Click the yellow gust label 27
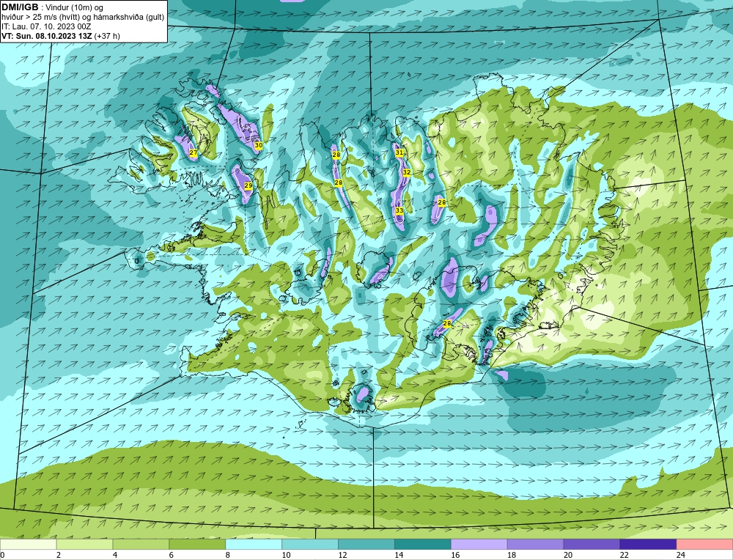This screenshot has height=560, width=733. (x=194, y=153)
